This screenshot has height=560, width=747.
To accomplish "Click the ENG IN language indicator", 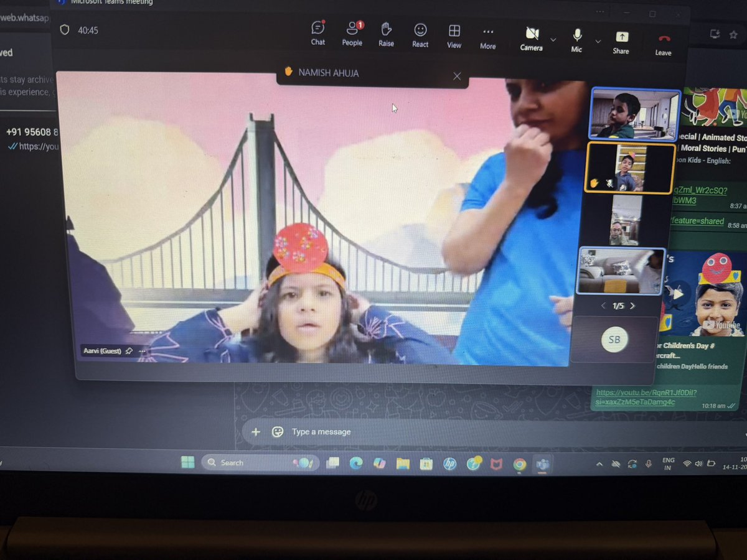I will click(x=668, y=464).
